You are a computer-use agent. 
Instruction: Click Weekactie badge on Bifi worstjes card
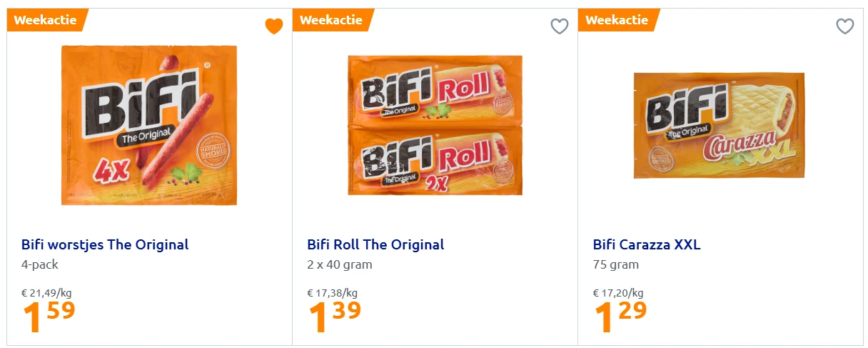tap(45, 20)
